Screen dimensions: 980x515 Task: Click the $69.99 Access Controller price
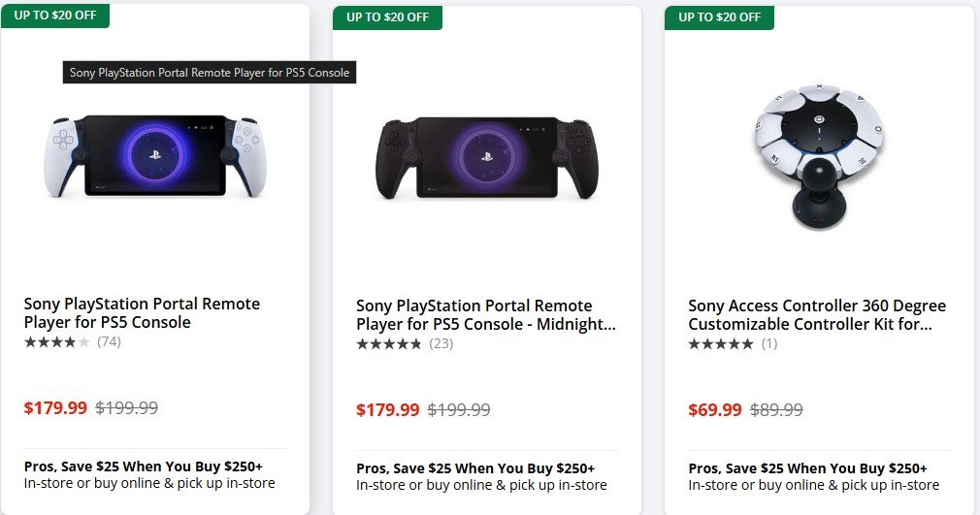(x=715, y=409)
